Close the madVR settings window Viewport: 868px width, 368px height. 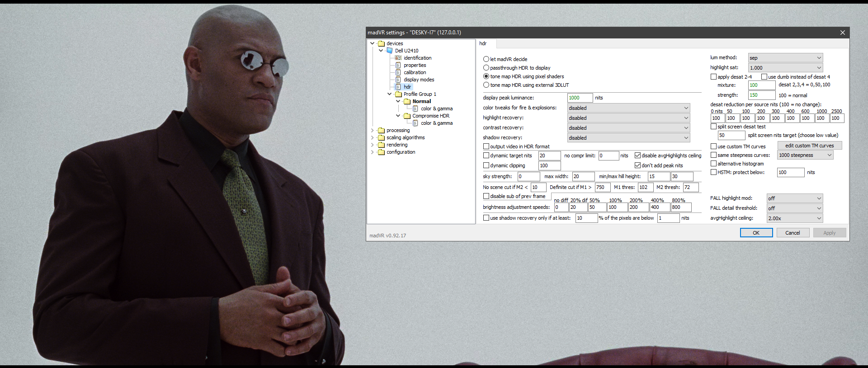843,33
